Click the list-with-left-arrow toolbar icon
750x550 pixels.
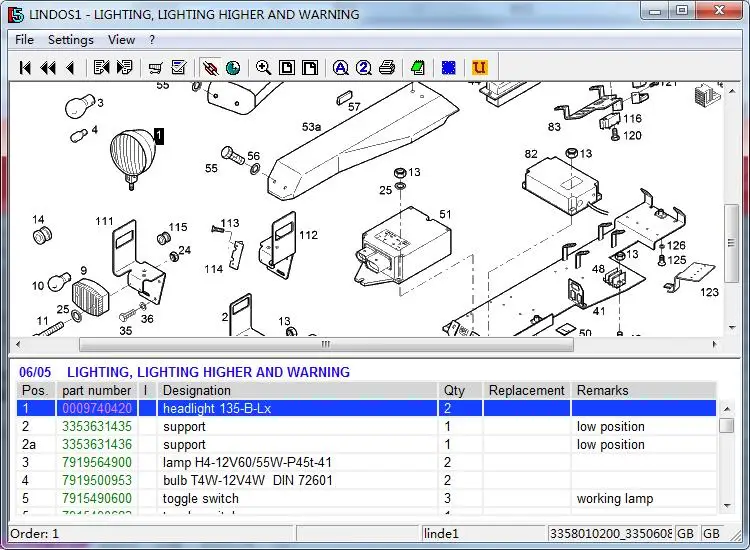point(101,67)
